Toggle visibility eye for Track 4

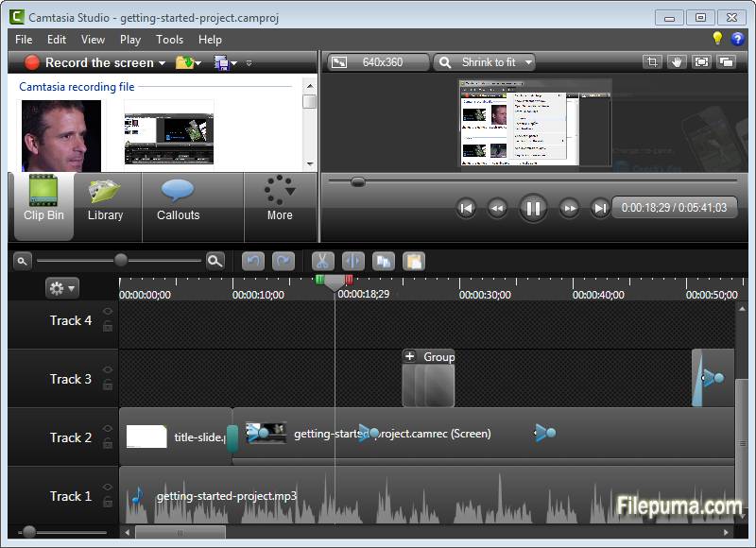[108, 311]
